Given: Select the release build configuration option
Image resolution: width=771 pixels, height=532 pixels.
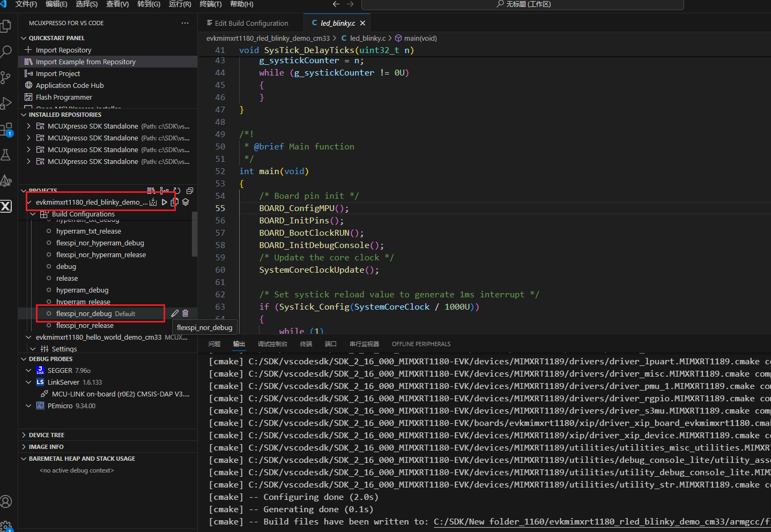Looking at the screenshot, I should click(67, 278).
